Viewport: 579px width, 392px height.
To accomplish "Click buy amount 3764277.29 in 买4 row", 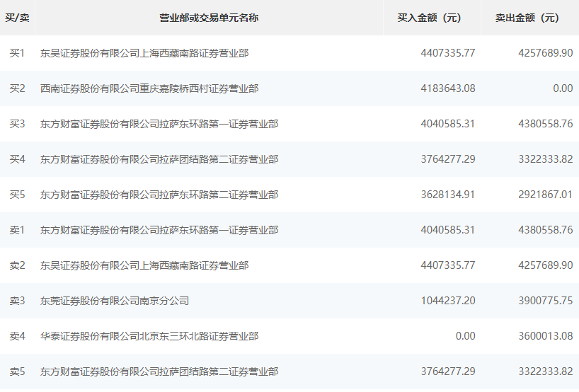I will coord(448,159).
